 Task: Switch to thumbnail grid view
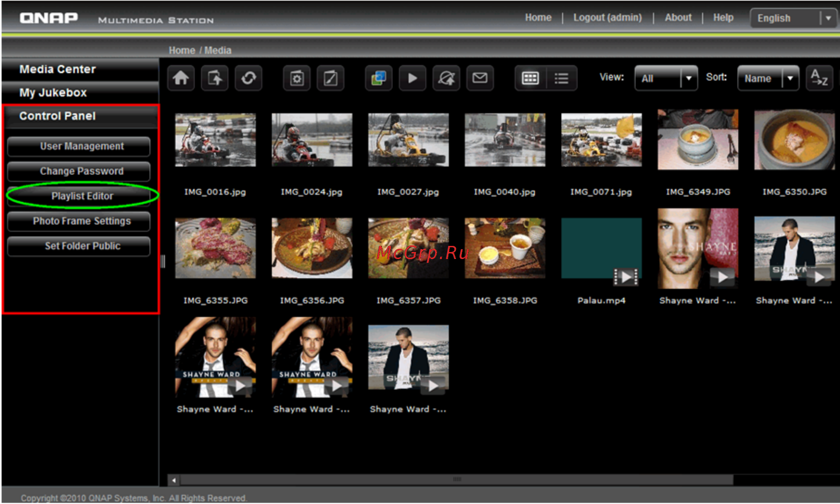click(531, 78)
